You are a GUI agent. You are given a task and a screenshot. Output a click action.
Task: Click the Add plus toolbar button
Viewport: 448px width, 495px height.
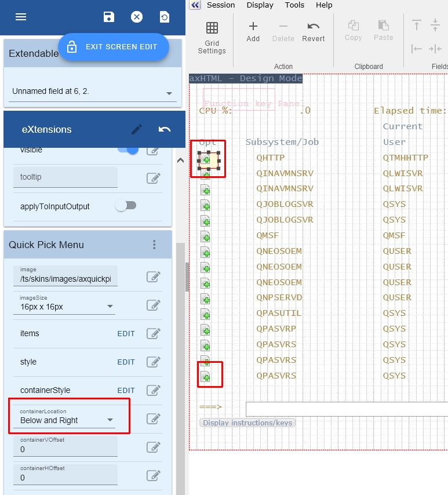(x=253, y=31)
